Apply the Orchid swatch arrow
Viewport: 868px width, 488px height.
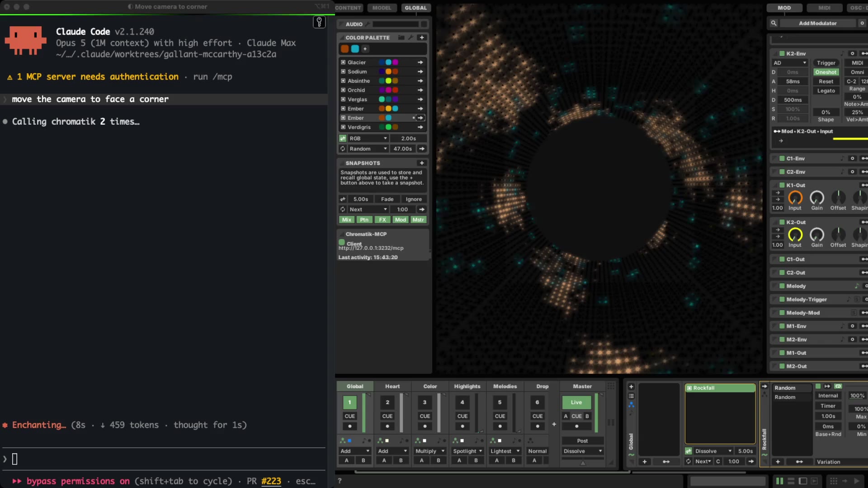point(420,90)
